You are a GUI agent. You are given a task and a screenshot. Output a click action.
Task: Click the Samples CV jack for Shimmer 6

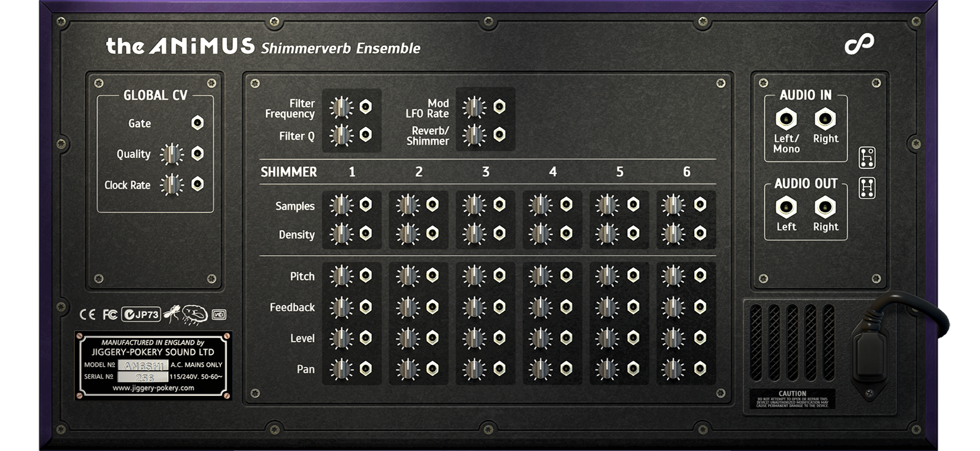pos(700,204)
